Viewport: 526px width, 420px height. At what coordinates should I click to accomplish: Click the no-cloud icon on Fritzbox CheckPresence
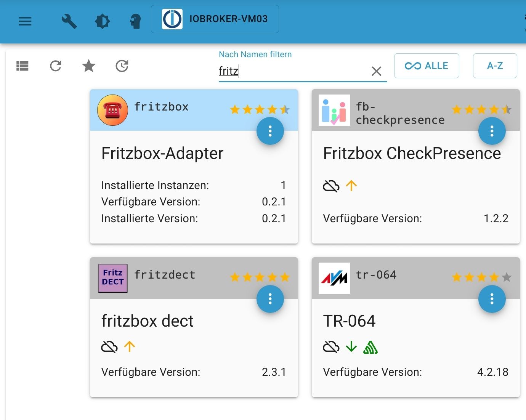pyautogui.click(x=331, y=186)
